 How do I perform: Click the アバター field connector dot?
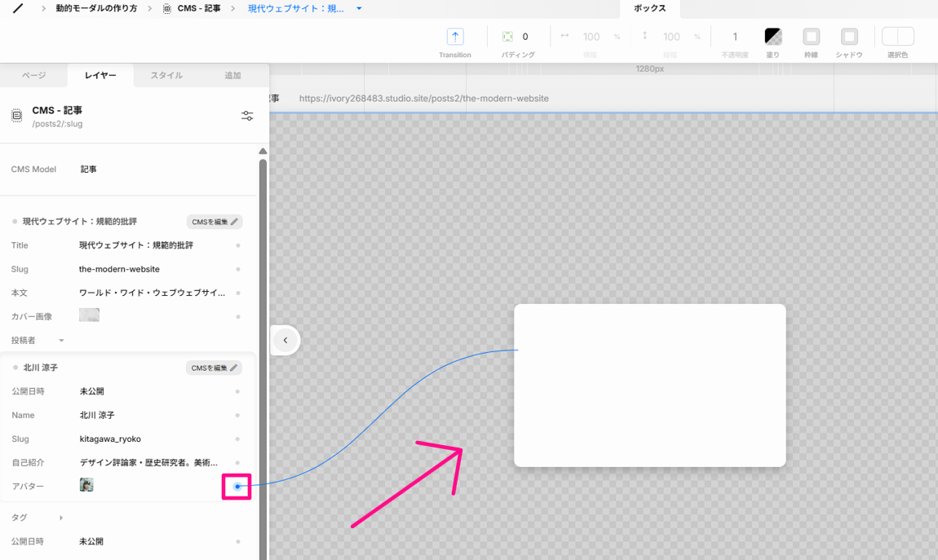pyautogui.click(x=237, y=487)
